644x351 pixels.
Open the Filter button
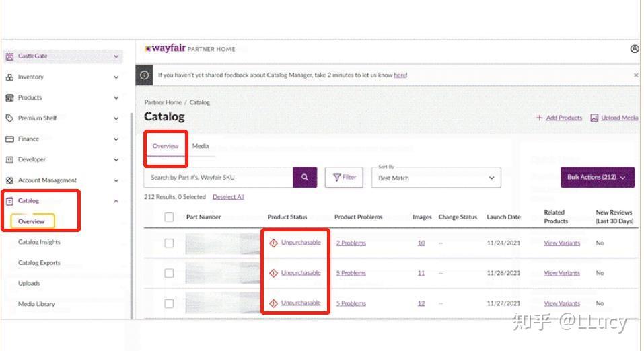(344, 178)
